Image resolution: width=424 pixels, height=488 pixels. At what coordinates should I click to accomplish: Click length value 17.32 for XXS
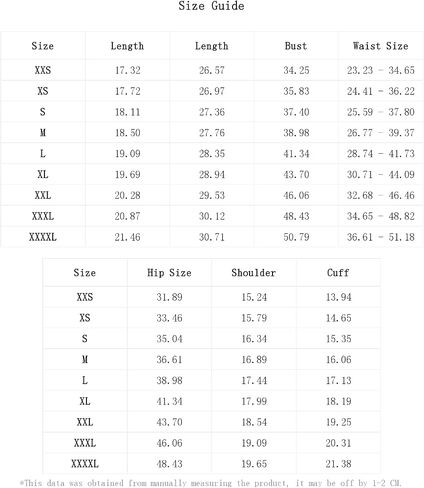click(128, 70)
